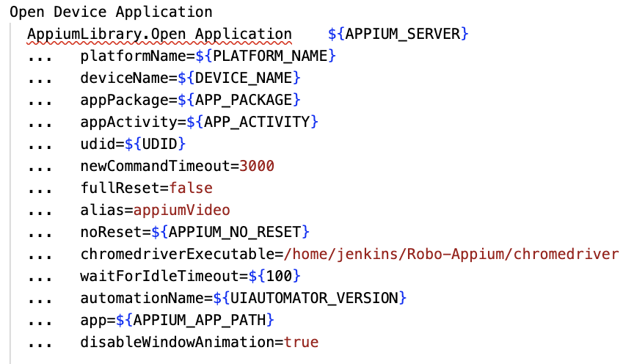Place cursor on platformName=${PLATFORM_NAME} line
This screenshot has height=364, width=634.
click(x=208, y=56)
